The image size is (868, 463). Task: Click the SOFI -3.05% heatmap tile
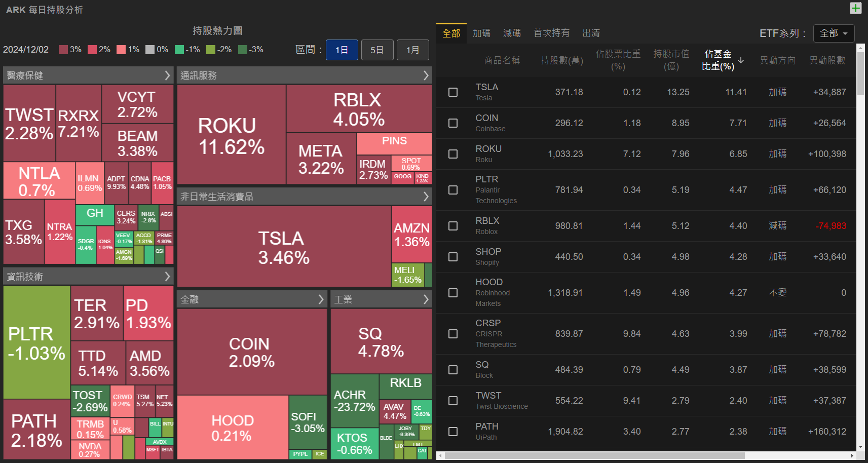(x=308, y=422)
